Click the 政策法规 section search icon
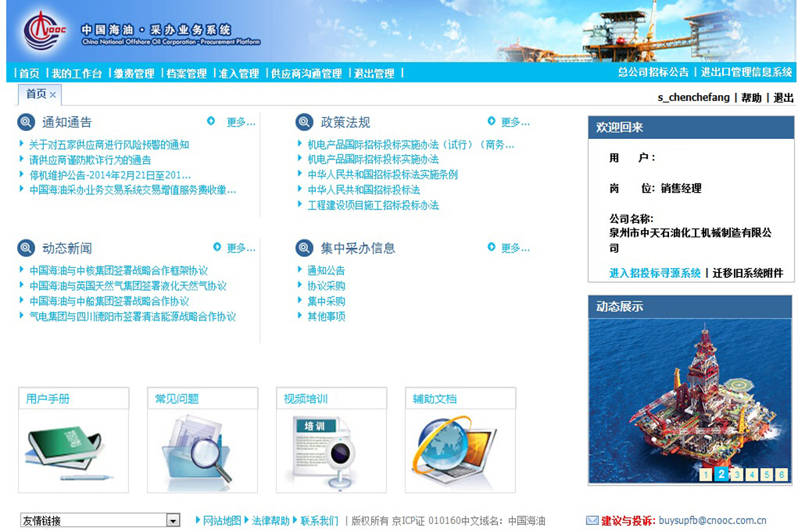 (304, 122)
